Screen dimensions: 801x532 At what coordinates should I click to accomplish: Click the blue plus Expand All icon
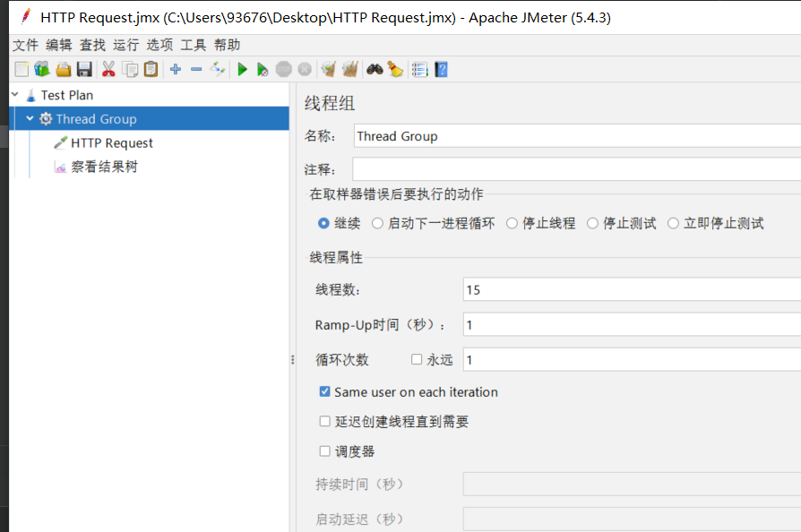coord(176,69)
